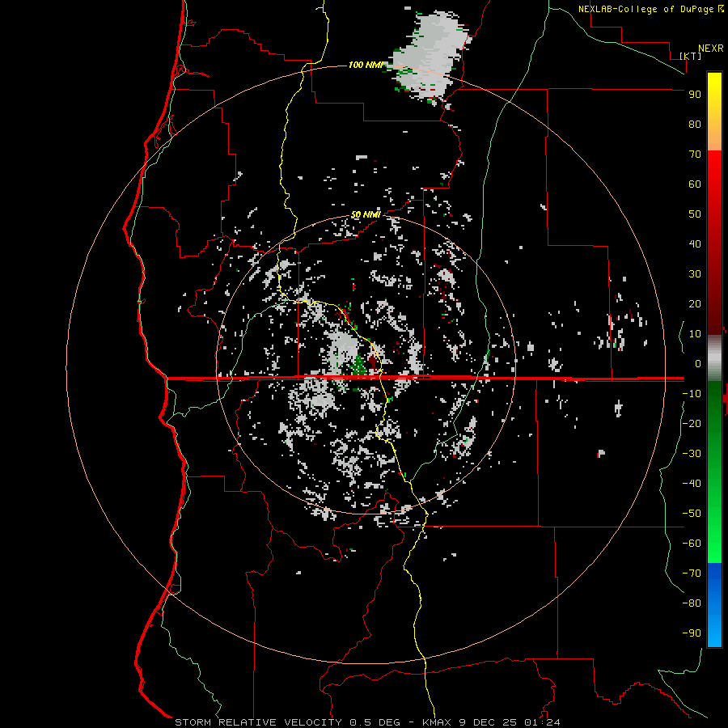Click the blue bottom segment of color bar
Image resolution: width=728 pixels, height=728 pixels.
coord(714,605)
